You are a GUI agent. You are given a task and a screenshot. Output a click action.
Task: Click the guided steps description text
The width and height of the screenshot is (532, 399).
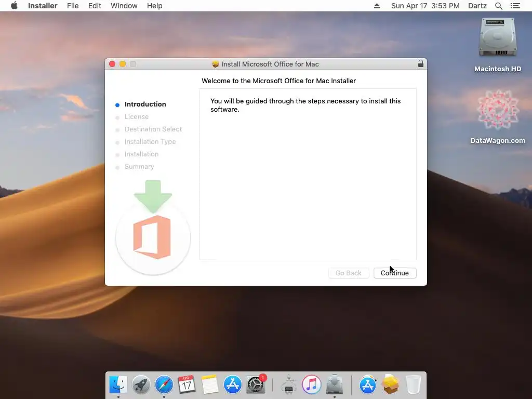pos(305,105)
